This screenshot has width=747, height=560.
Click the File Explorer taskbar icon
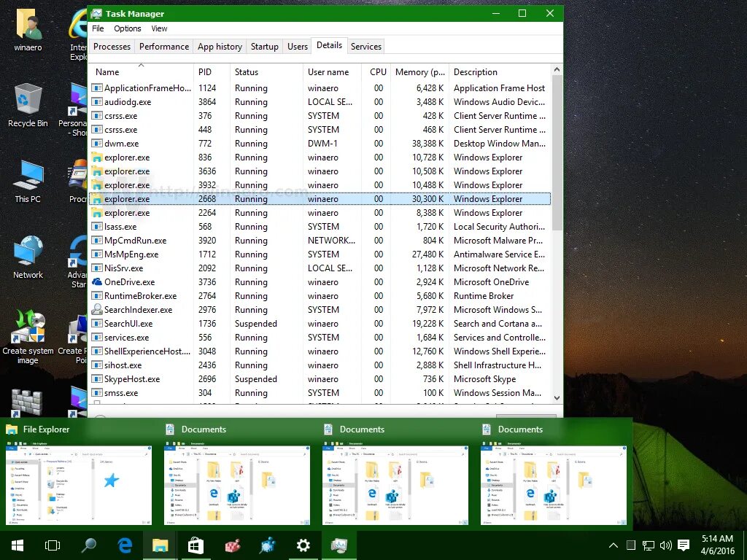pos(160,545)
